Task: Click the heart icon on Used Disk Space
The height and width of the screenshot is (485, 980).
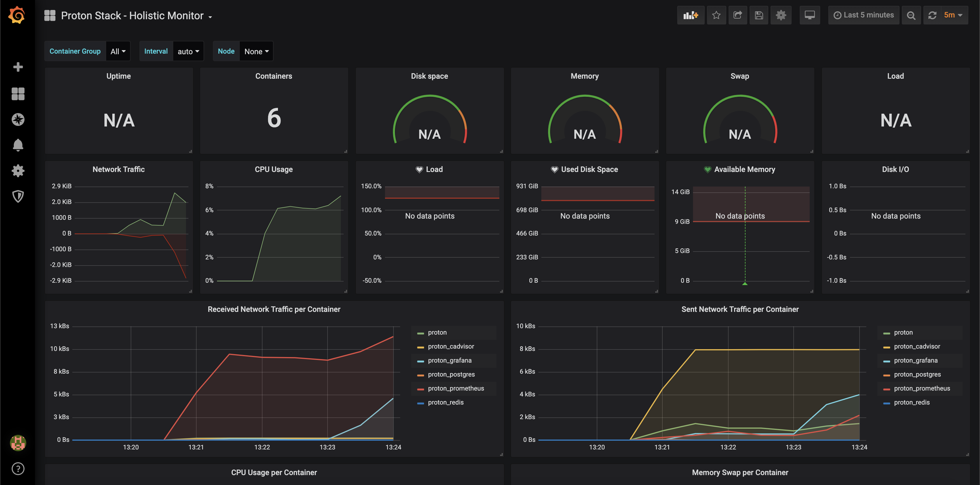Action: click(x=555, y=170)
